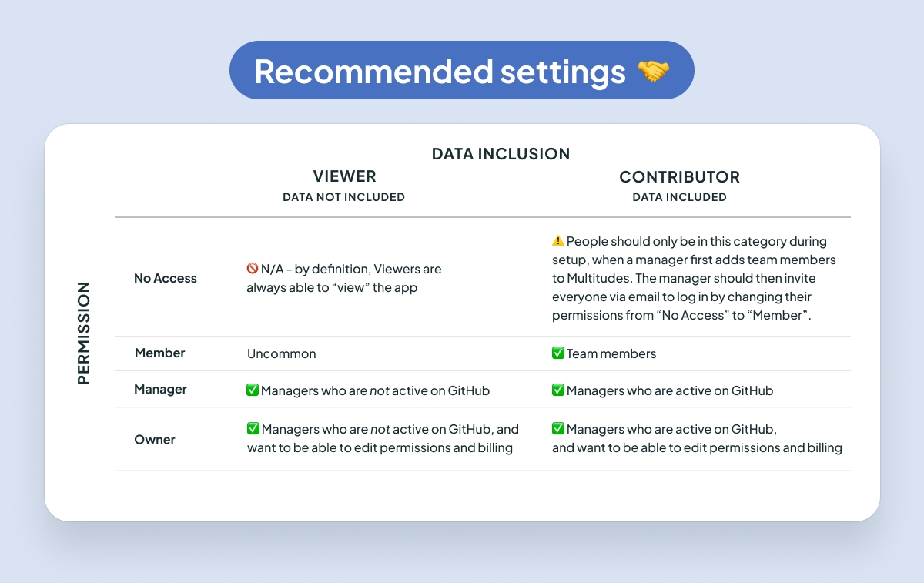Select the Owner row label

155,439
